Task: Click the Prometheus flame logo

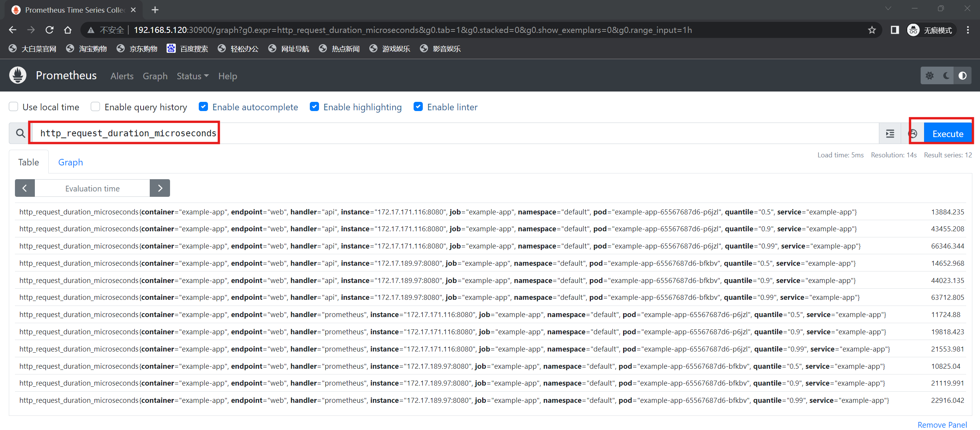Action: pos(18,75)
